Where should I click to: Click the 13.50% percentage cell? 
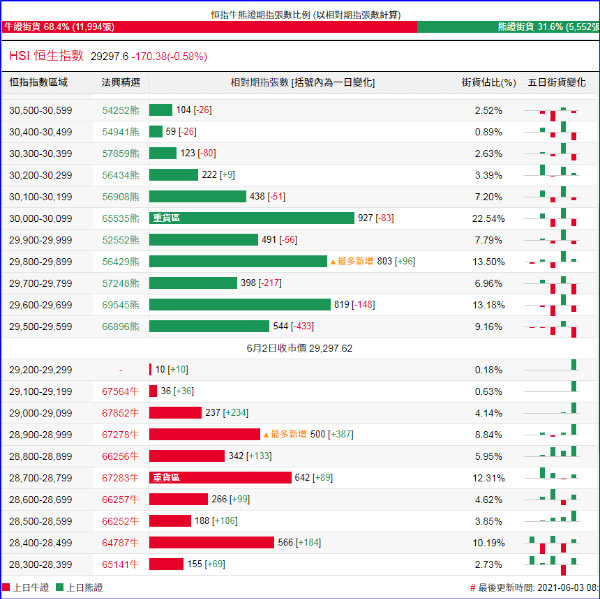pyautogui.click(x=488, y=261)
